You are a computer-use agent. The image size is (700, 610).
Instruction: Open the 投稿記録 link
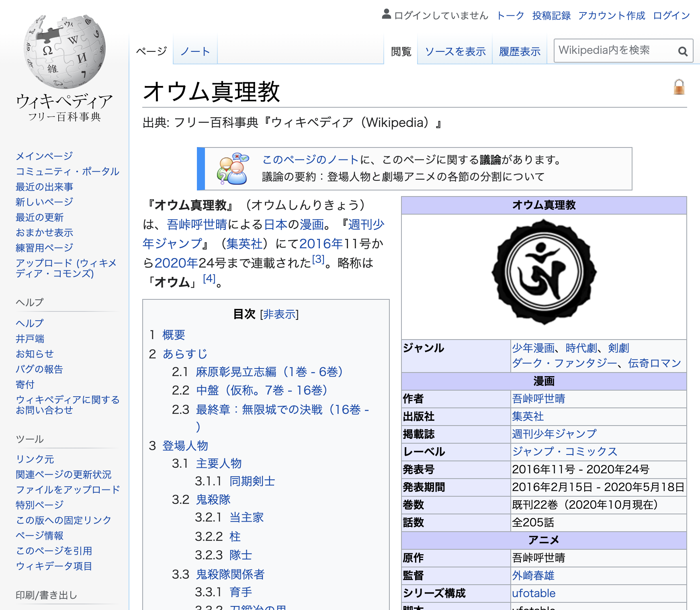point(551,16)
